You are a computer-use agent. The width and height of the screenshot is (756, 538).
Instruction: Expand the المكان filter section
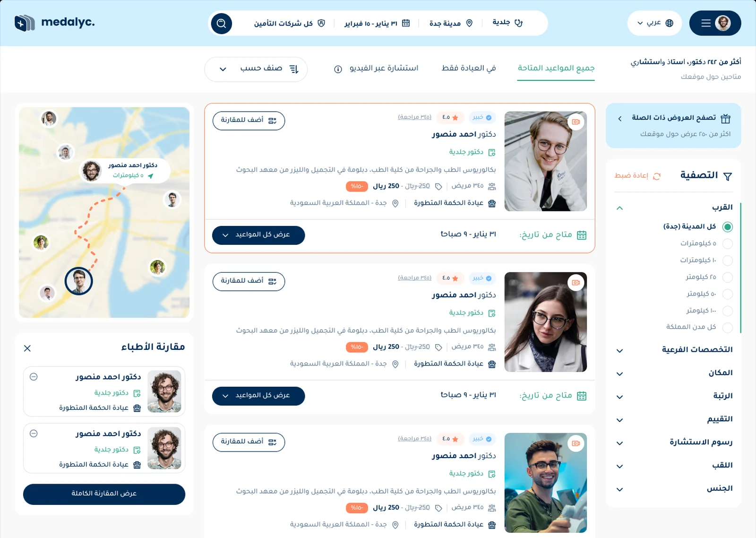click(674, 373)
